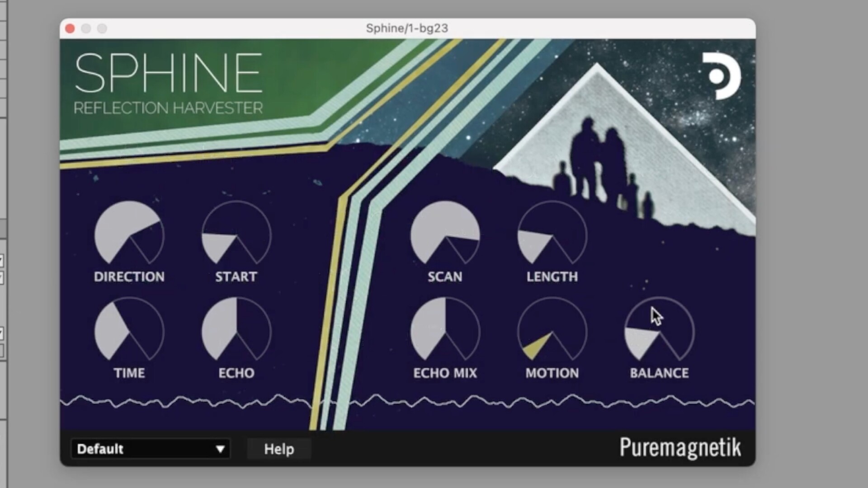Close the Sphine plugin window
The width and height of the screenshot is (868, 488).
[x=70, y=28]
